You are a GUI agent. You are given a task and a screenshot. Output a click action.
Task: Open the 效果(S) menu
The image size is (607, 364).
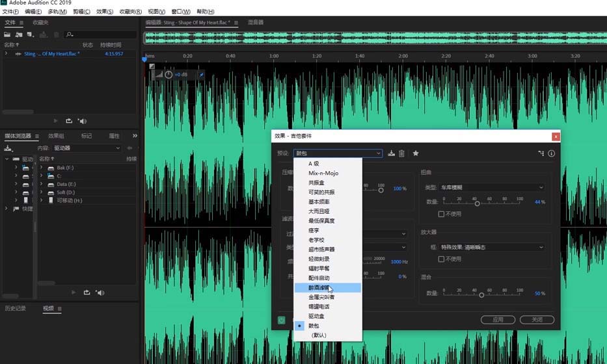point(104,12)
